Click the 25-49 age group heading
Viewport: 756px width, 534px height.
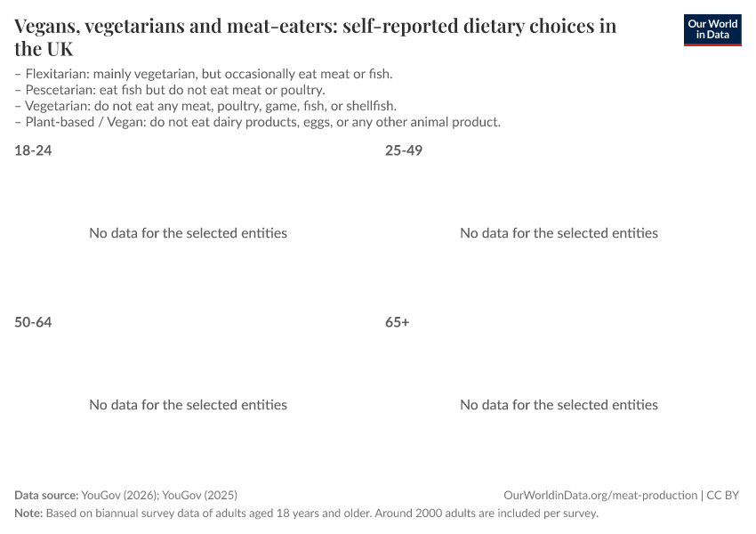pyautogui.click(x=404, y=150)
